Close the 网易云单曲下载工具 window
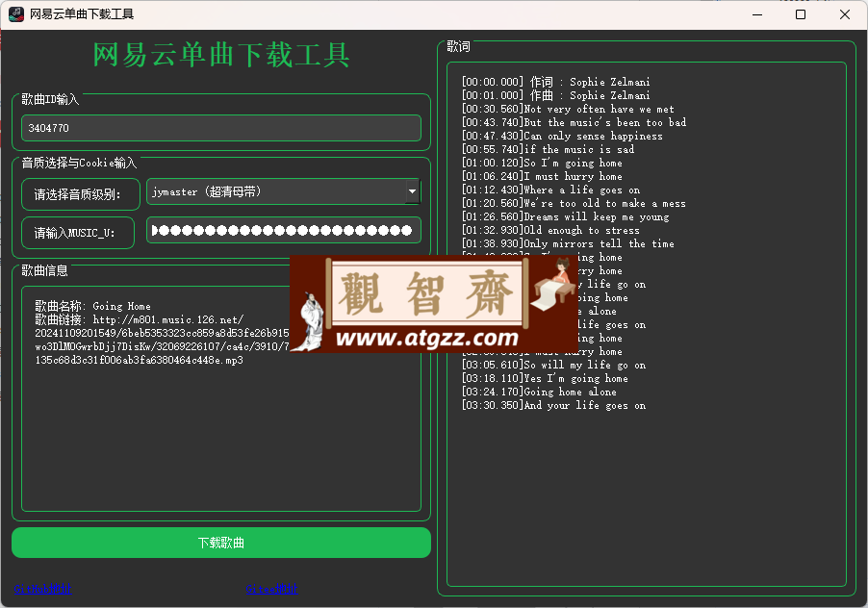 pyautogui.click(x=845, y=14)
